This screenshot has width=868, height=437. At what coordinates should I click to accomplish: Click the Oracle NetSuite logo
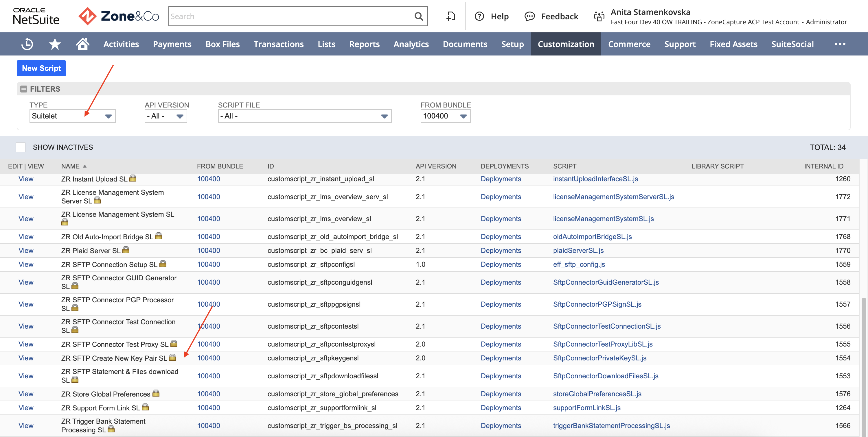point(36,16)
